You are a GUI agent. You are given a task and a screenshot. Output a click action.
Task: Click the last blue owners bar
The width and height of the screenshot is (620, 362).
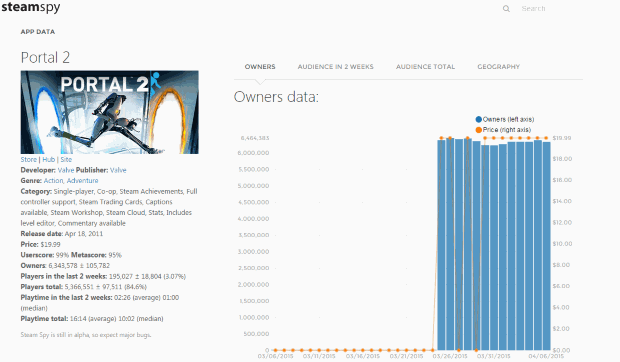(x=546, y=246)
